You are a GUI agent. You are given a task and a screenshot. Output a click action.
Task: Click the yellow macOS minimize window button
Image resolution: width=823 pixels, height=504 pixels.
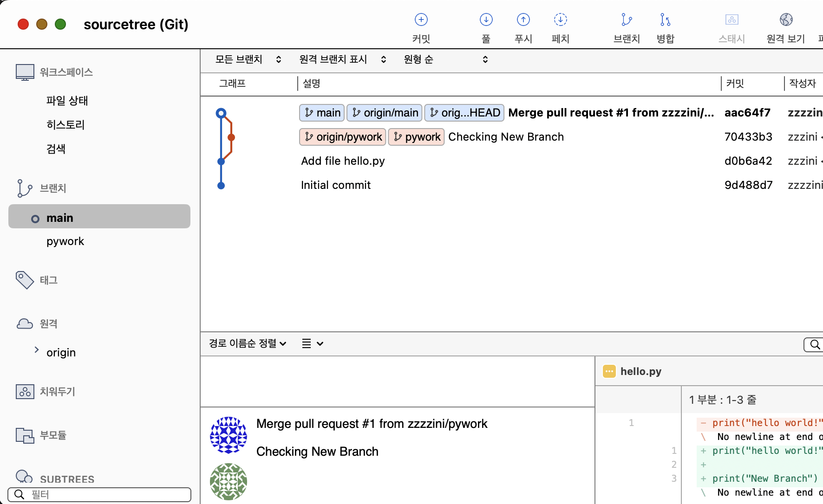pyautogui.click(x=42, y=24)
